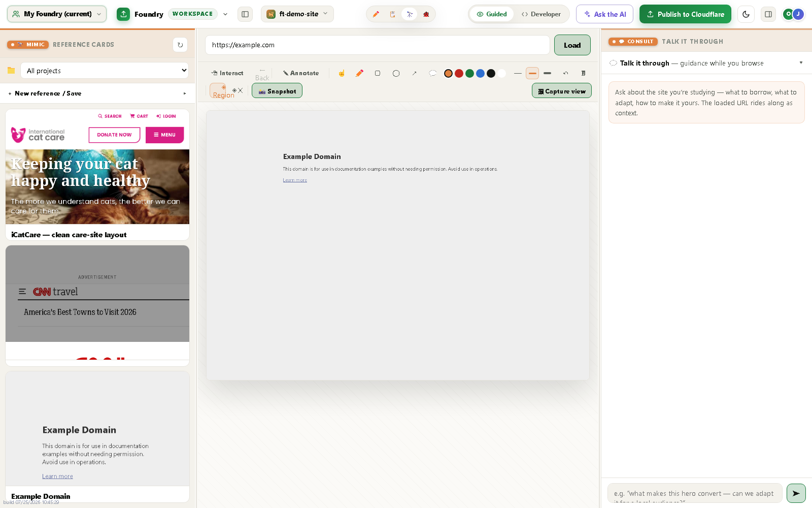Screen dimensions: 812x508
Task: Activate the Region selection tool
Action: tap(218, 91)
